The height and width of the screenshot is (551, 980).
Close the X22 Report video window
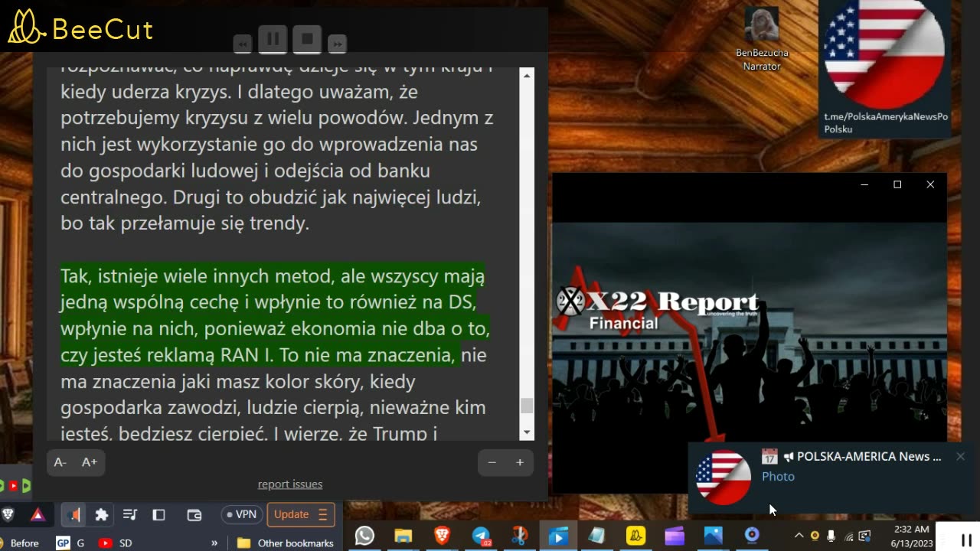click(930, 184)
